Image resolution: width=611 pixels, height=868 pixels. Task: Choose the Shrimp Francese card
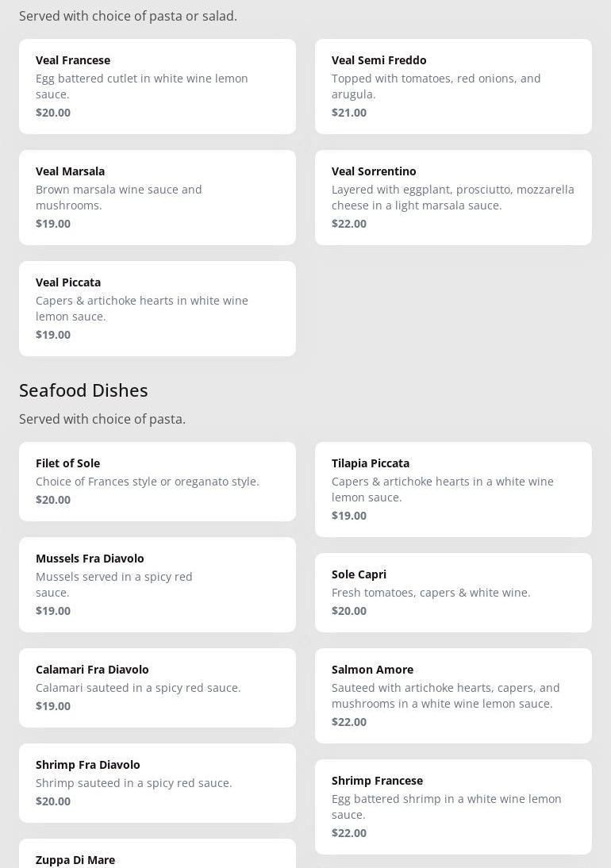click(453, 806)
